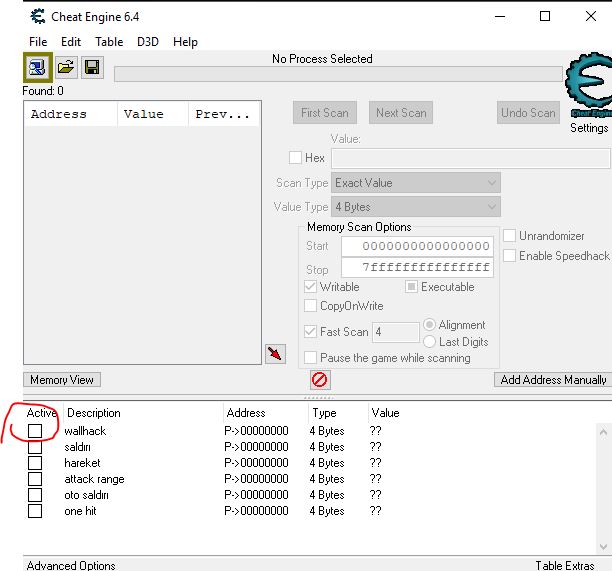Open the Help menu
The height and width of the screenshot is (571, 612).
(185, 42)
